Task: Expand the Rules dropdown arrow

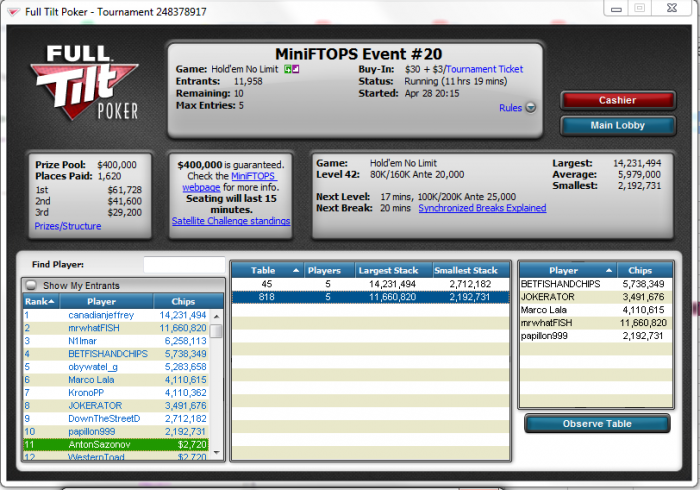Action: 530,108
